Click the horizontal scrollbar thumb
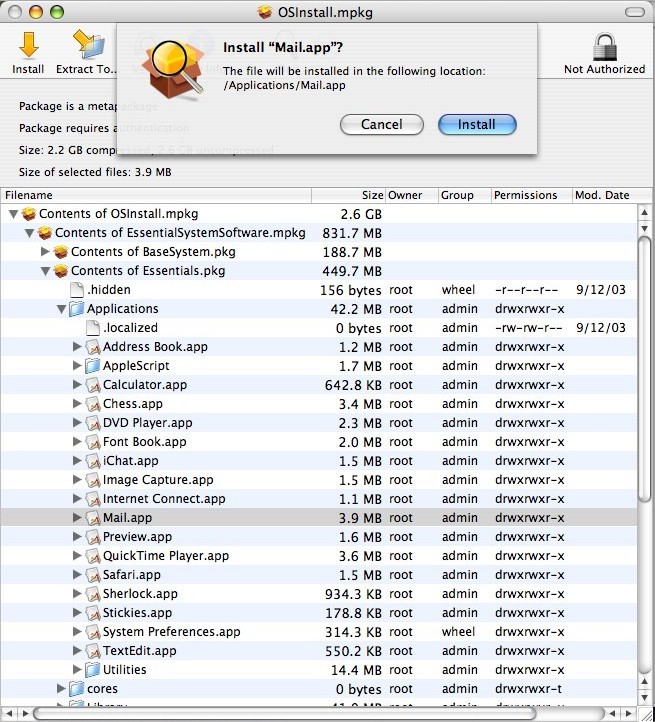This screenshot has width=655, height=722. coord(286,714)
